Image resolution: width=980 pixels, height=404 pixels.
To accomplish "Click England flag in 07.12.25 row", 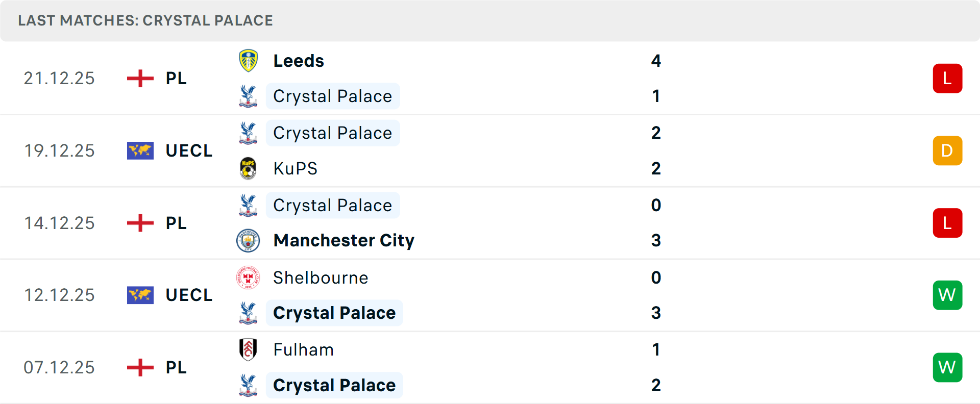I will pyautogui.click(x=140, y=367).
